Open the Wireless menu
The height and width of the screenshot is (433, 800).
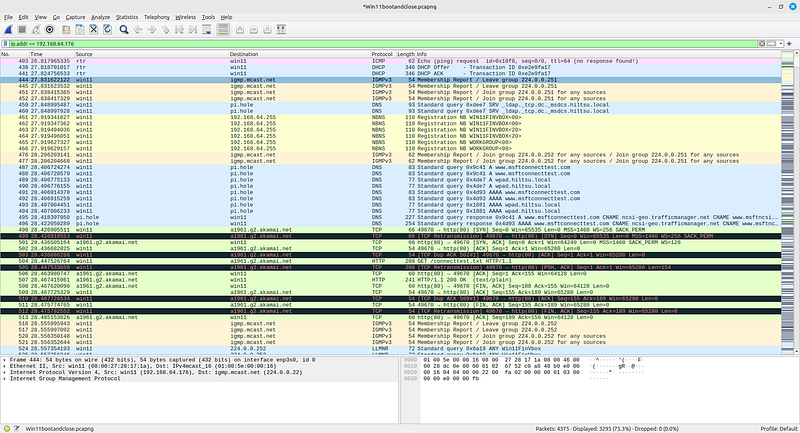click(x=186, y=17)
